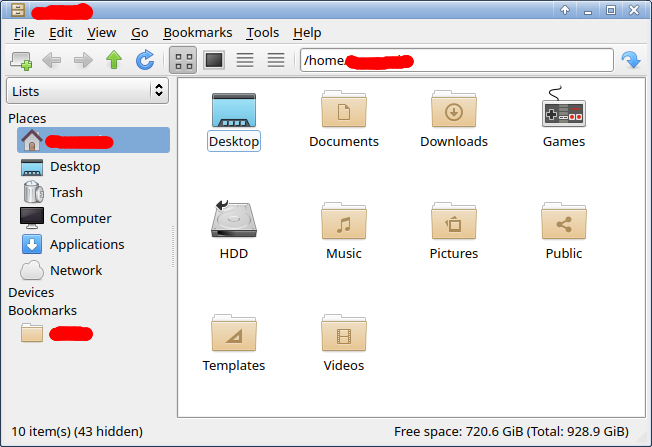Open the HDD drive icon
This screenshot has height=447, width=652.
tap(233, 224)
